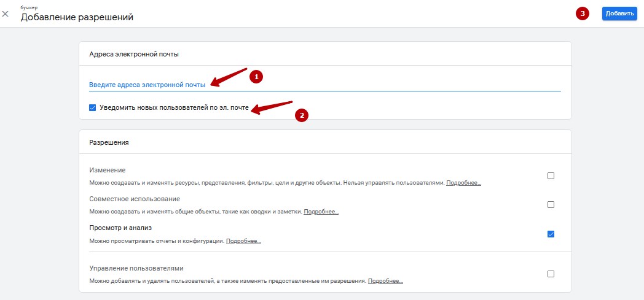Click description Можно создавать и изменять ресурсы
The width and height of the screenshot is (644, 300).
[x=267, y=183]
